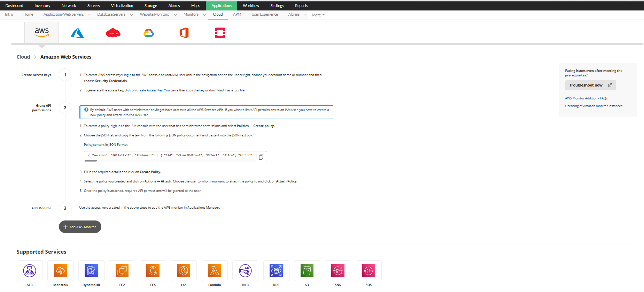644x292 pixels.
Task: Select the ECS service icon
Action: click(x=153, y=271)
